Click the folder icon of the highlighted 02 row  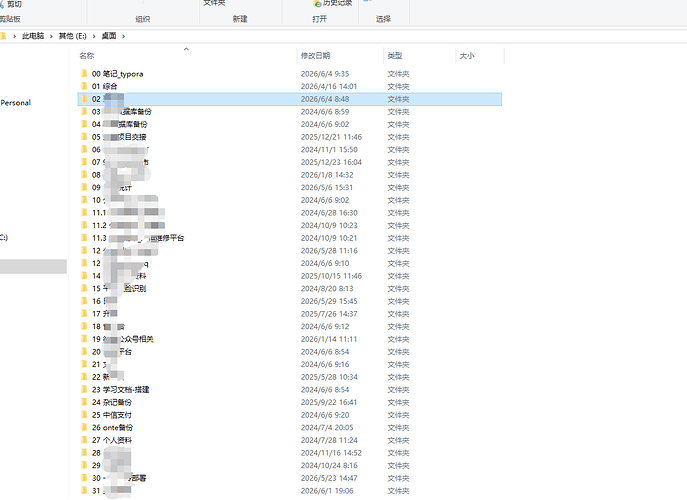tap(84, 99)
